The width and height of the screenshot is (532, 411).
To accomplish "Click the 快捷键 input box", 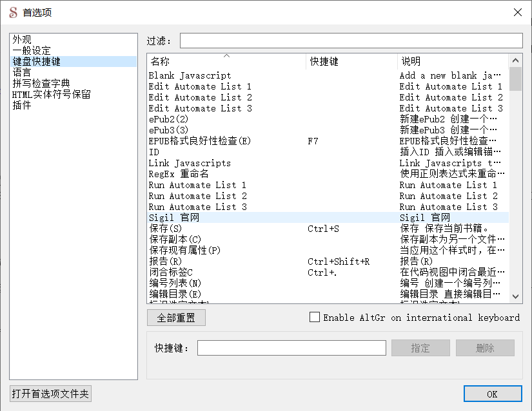I will 291,347.
